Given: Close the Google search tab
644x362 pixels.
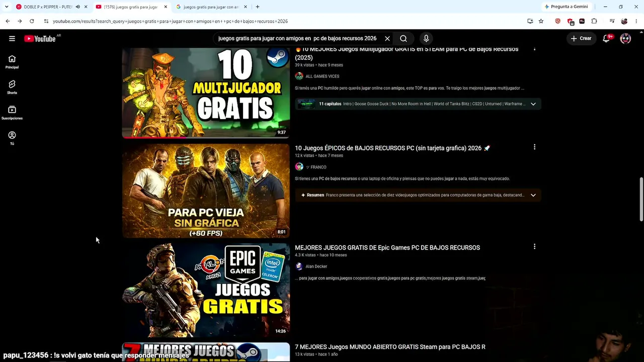Looking at the screenshot, I should (x=246, y=7).
